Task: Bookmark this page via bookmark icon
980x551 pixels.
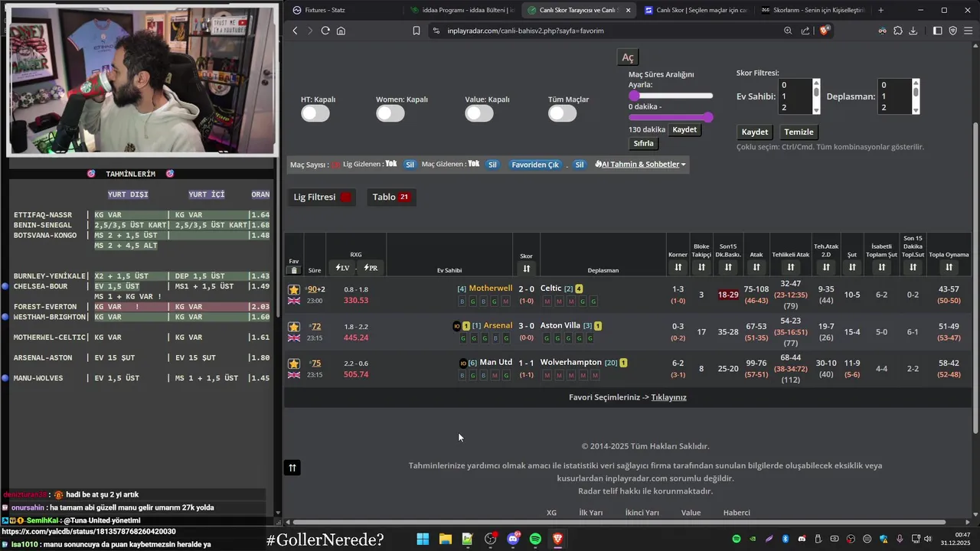Action: click(x=416, y=31)
